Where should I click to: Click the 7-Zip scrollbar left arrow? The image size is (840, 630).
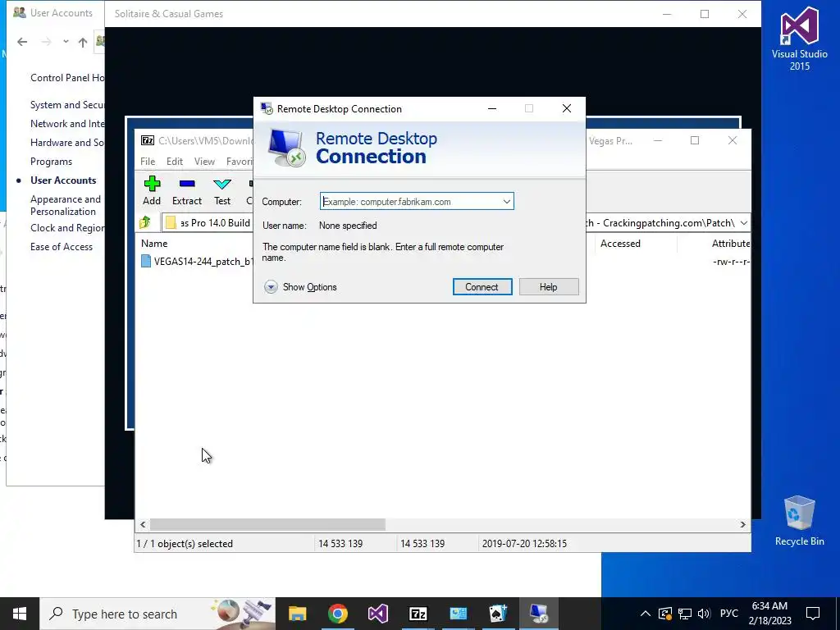tap(143, 524)
